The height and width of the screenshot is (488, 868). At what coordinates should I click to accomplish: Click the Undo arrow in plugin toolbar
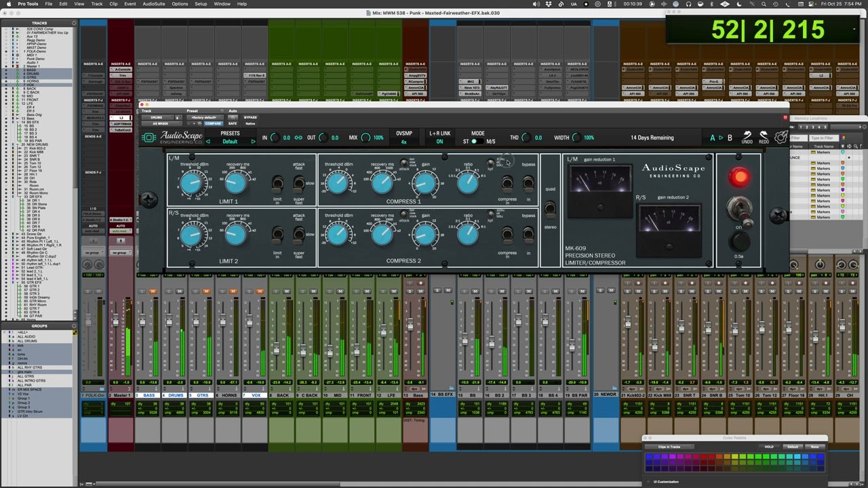pyautogui.click(x=747, y=138)
